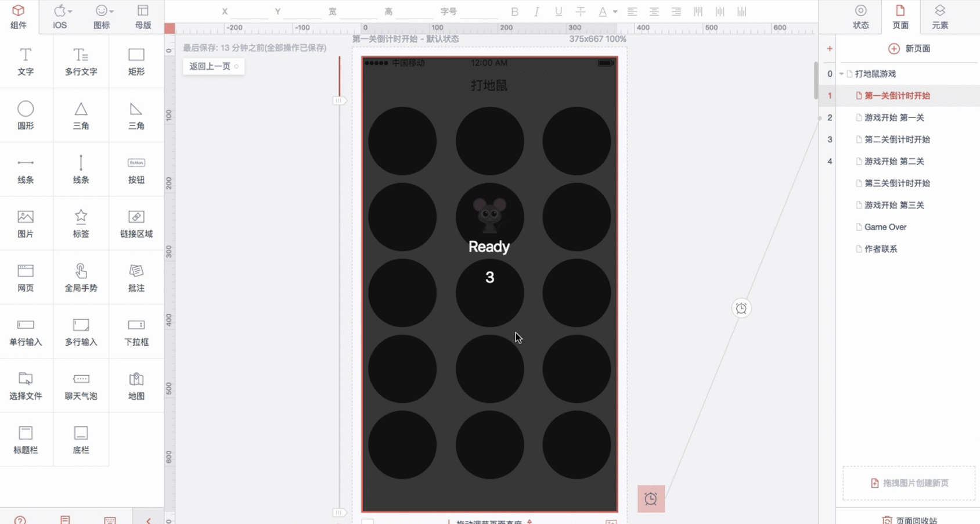Set text alignment to left
Viewport: 980px width, 524px height.
click(x=632, y=12)
